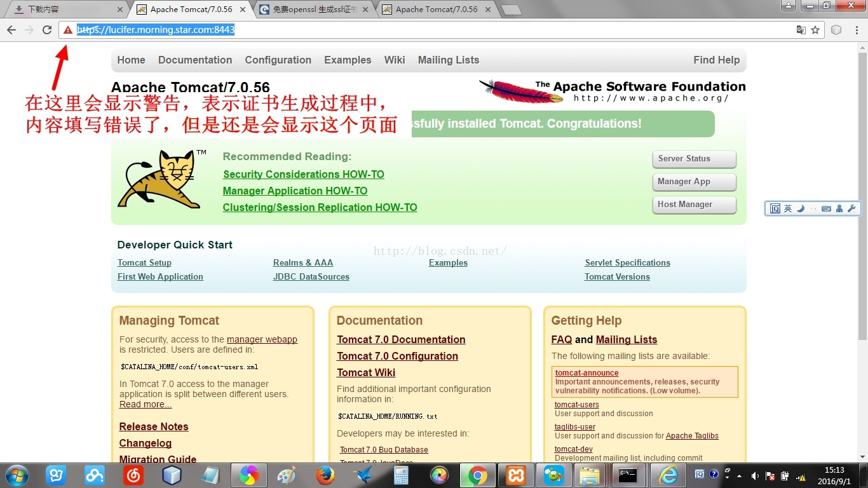868x488 pixels.
Task: Click the Apache Software Foundation feather logo
Action: (521, 90)
